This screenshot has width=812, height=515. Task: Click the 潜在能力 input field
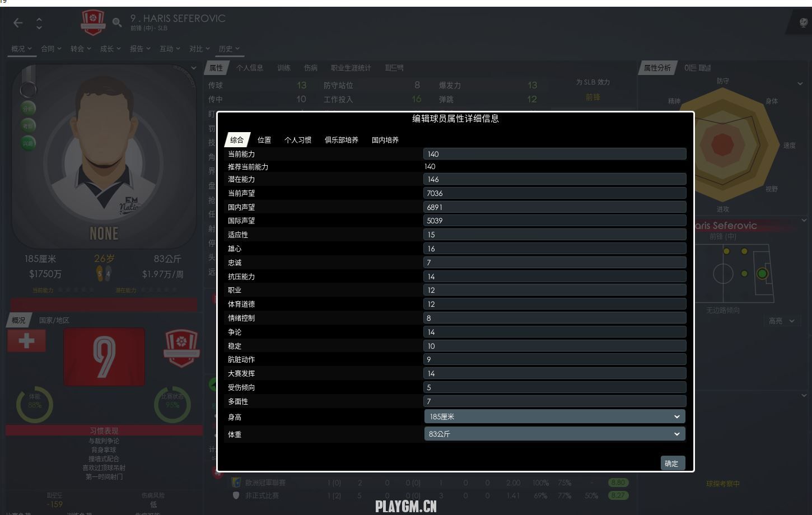point(555,179)
